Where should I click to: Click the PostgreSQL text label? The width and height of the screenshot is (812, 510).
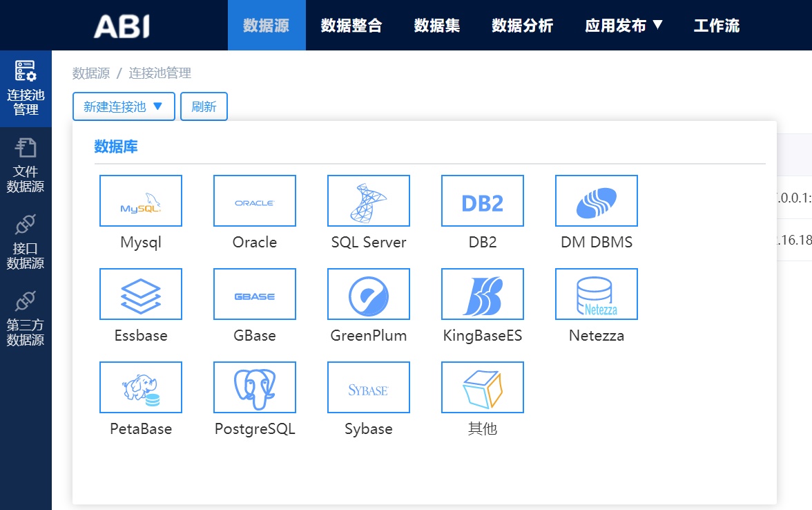(255, 428)
